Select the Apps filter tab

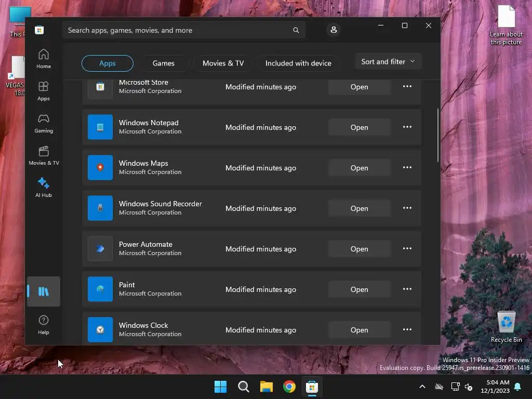pos(107,63)
